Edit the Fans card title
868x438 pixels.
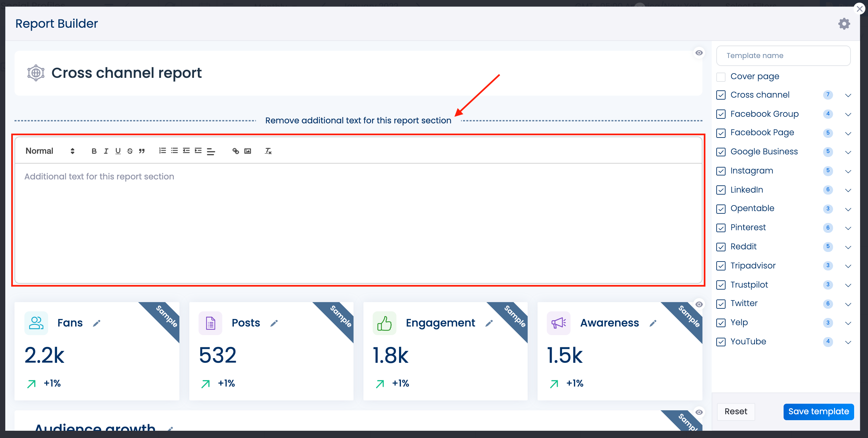point(97,323)
